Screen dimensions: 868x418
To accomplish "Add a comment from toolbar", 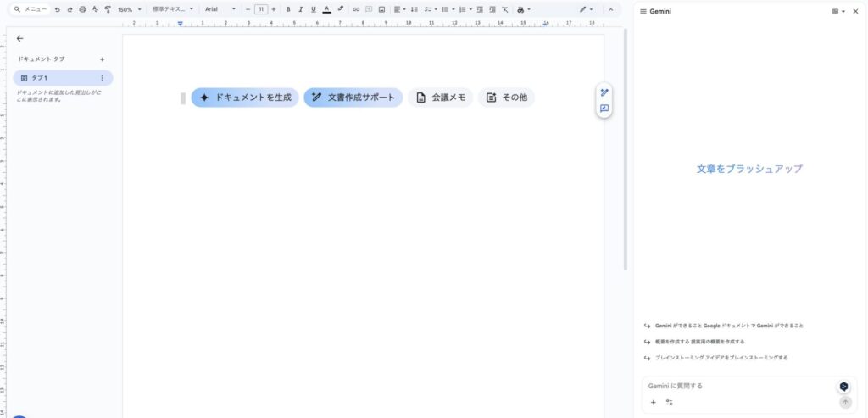I will tap(369, 9).
